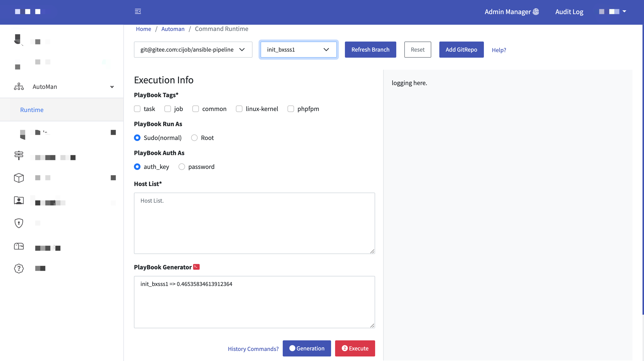
Task: Select the Sudo(normal) run-as radio
Action: coord(137,138)
